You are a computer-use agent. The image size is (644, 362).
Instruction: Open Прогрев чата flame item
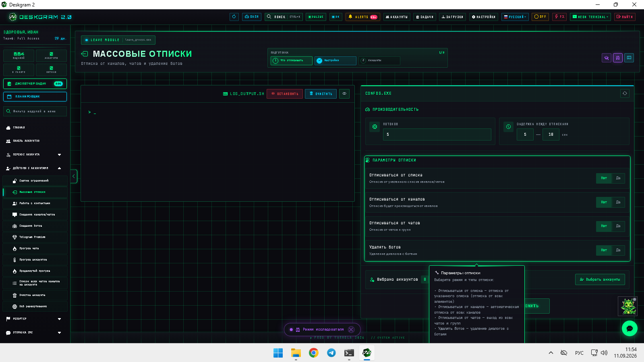click(x=35, y=248)
